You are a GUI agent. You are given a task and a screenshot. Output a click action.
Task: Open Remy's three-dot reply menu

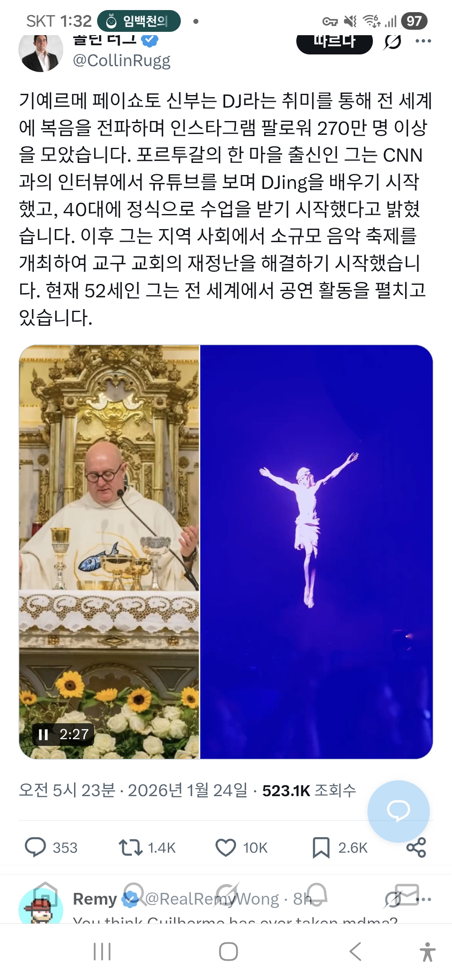tap(423, 899)
